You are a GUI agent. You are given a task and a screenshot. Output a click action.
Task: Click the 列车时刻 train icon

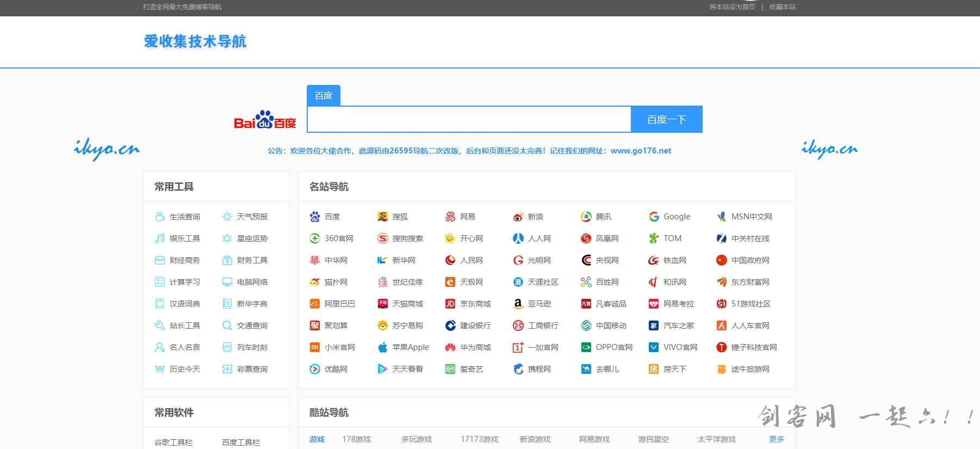pyautogui.click(x=227, y=347)
